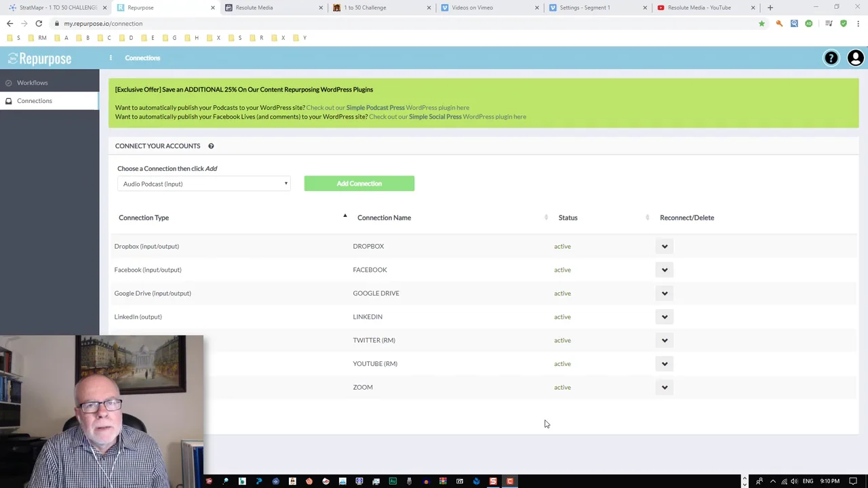Sort table by Connection Type header

[144, 218]
